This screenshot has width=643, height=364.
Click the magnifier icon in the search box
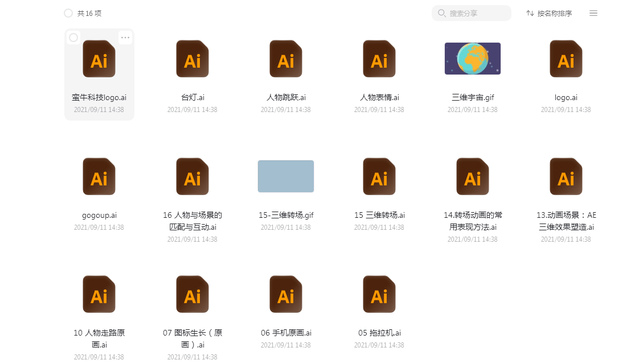(441, 13)
